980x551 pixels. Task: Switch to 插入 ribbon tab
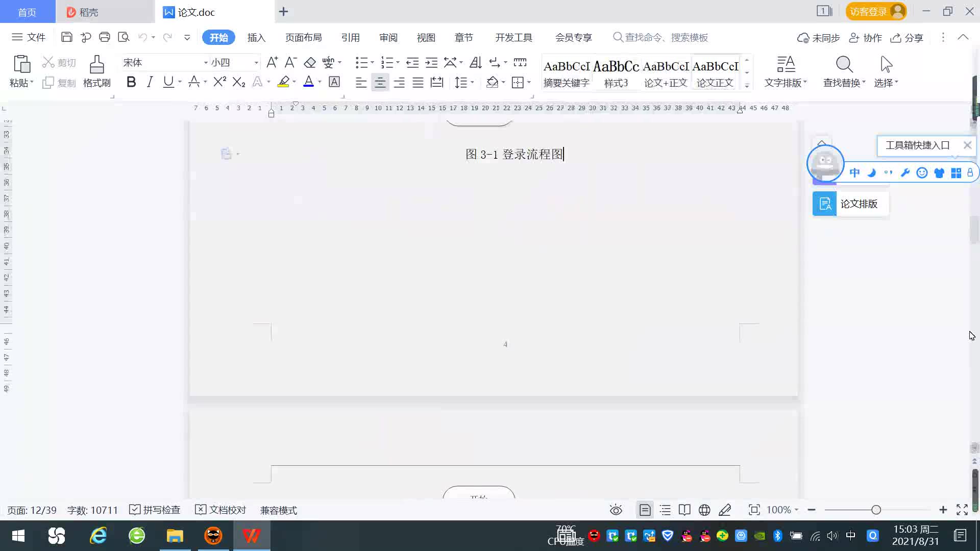coord(256,37)
